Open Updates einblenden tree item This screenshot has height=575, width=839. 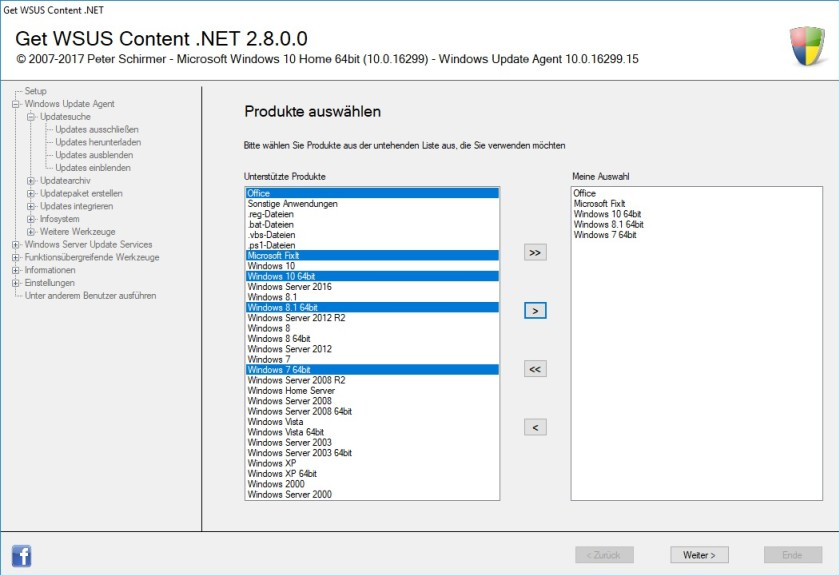coord(93,168)
